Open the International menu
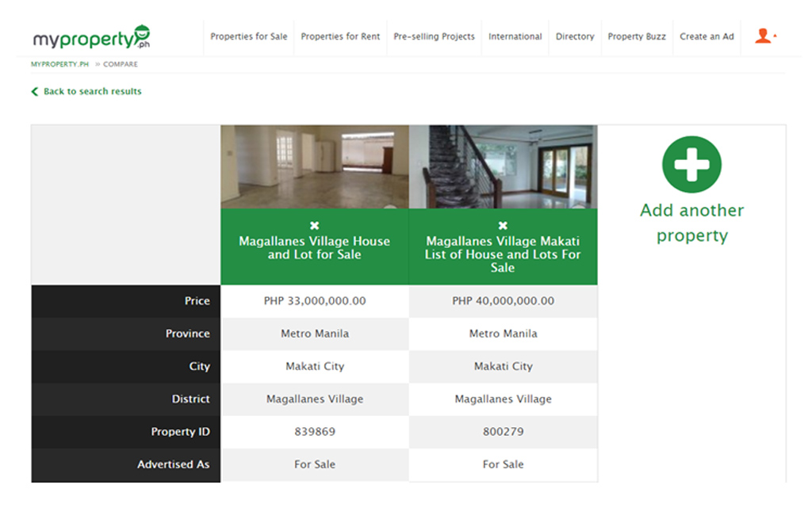The height and width of the screenshot is (508, 812). point(515,36)
